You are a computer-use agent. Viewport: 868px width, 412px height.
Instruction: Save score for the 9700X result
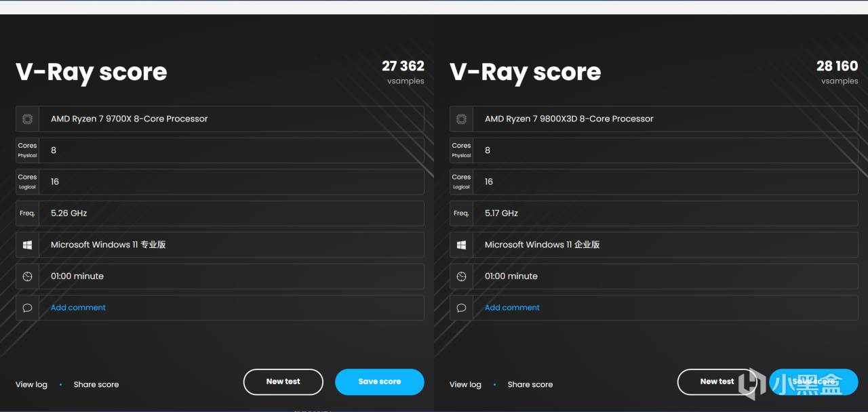(380, 382)
